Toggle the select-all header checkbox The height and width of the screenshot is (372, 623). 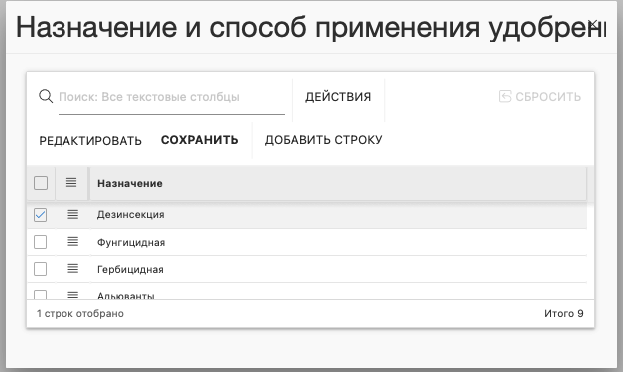tap(41, 183)
